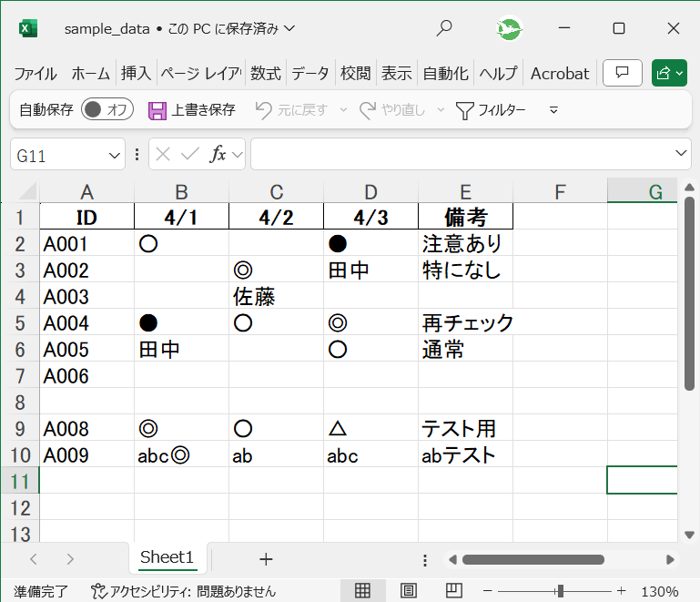Click the Select All corner triangle
The image size is (700, 602).
[x=27, y=191]
